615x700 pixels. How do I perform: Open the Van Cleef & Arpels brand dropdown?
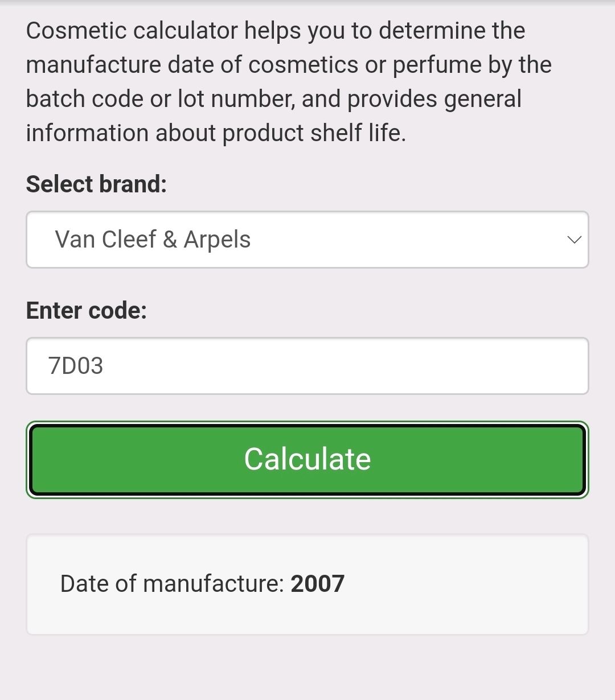(307, 240)
